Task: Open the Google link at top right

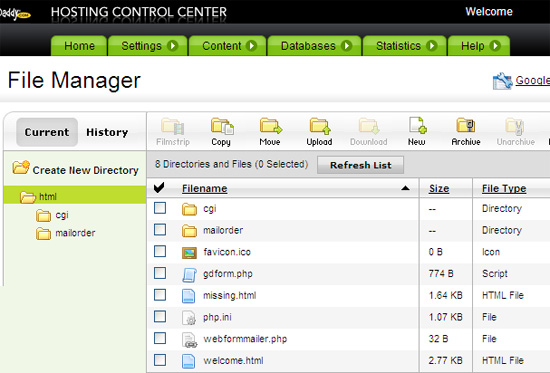Action: [532, 80]
